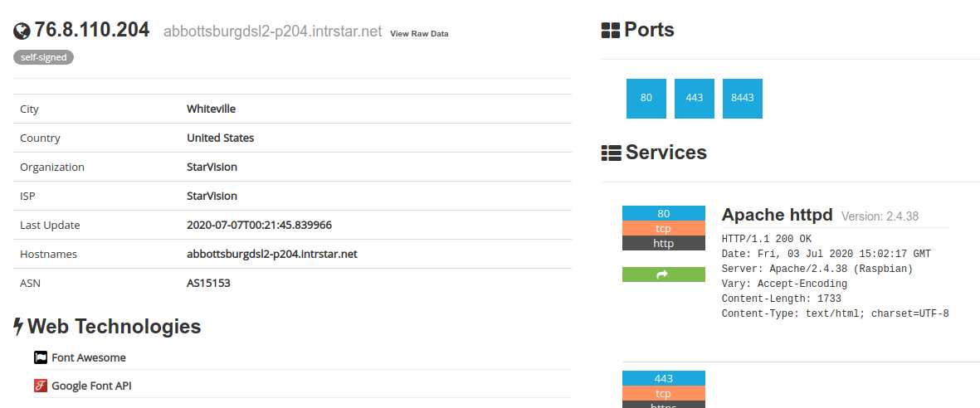Click the self-signed tag badge
The image size is (980, 408).
click(x=43, y=57)
